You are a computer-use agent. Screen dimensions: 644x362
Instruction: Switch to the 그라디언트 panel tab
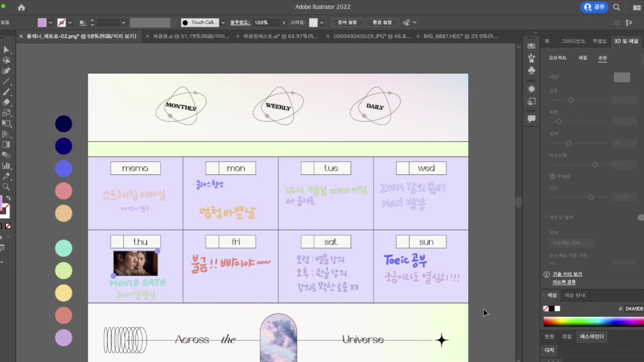pyautogui.click(x=573, y=41)
